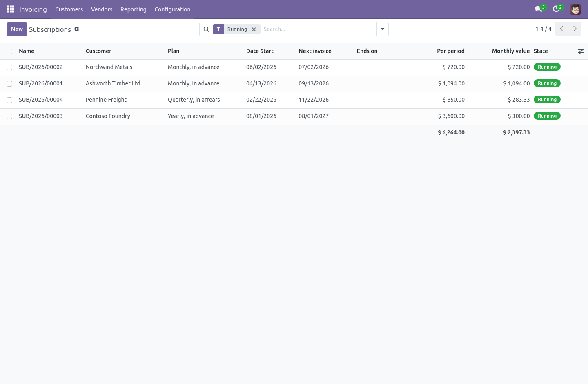
Task: Click the Yearly, in advance plan cell
Action: pyautogui.click(x=191, y=116)
